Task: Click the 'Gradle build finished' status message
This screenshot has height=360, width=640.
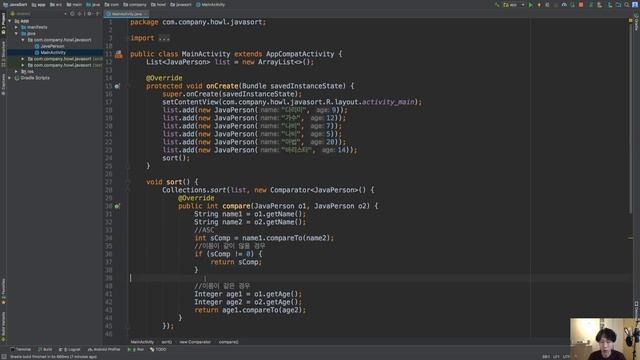Action: pyautogui.click(x=53, y=357)
